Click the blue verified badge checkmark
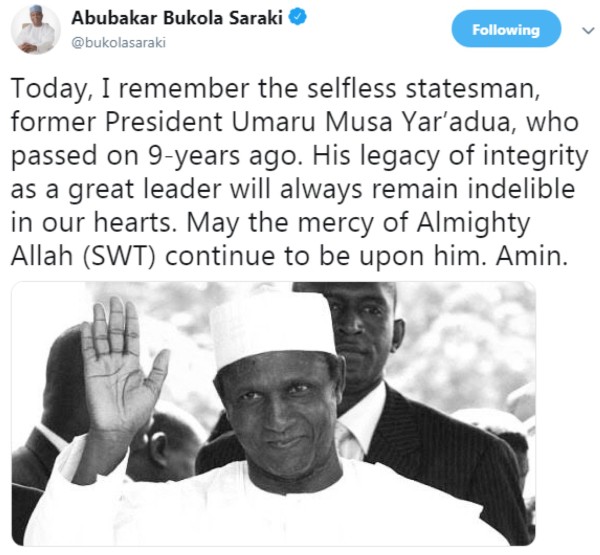 [x=298, y=18]
